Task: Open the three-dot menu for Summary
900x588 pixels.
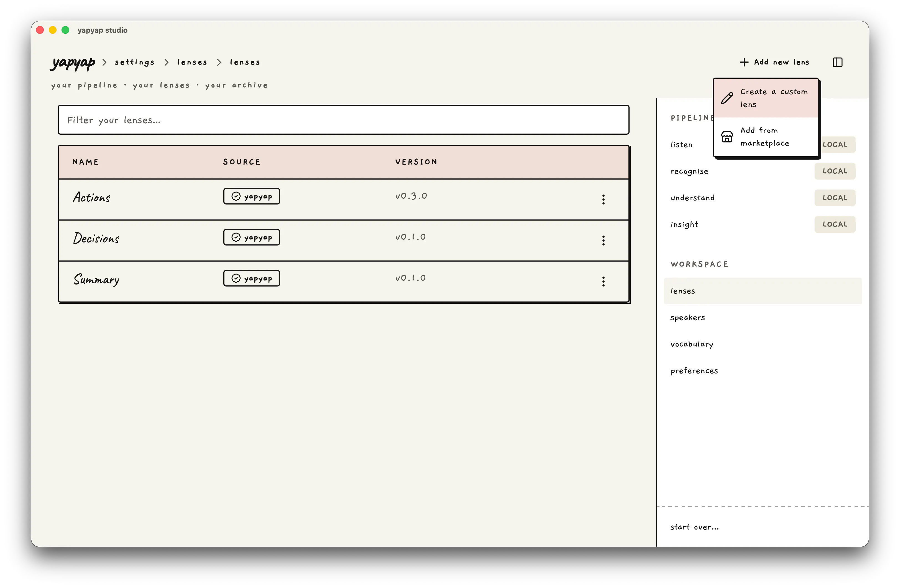Action: 603,281
